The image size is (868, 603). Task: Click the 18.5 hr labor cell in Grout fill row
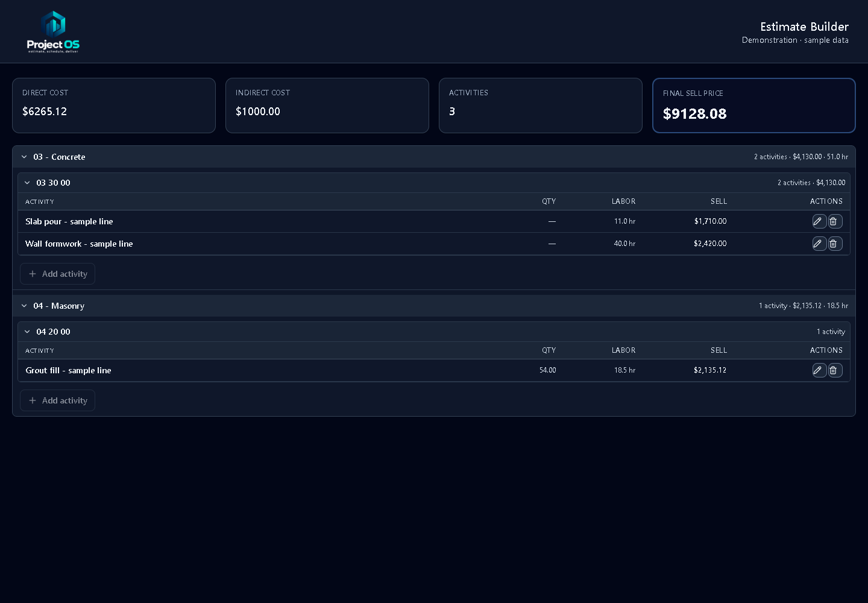[x=624, y=370]
